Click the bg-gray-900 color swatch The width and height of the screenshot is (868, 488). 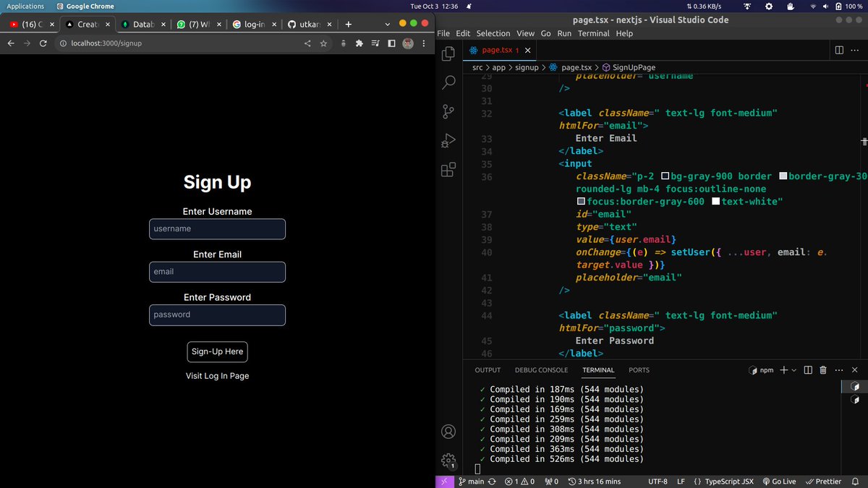(665, 176)
